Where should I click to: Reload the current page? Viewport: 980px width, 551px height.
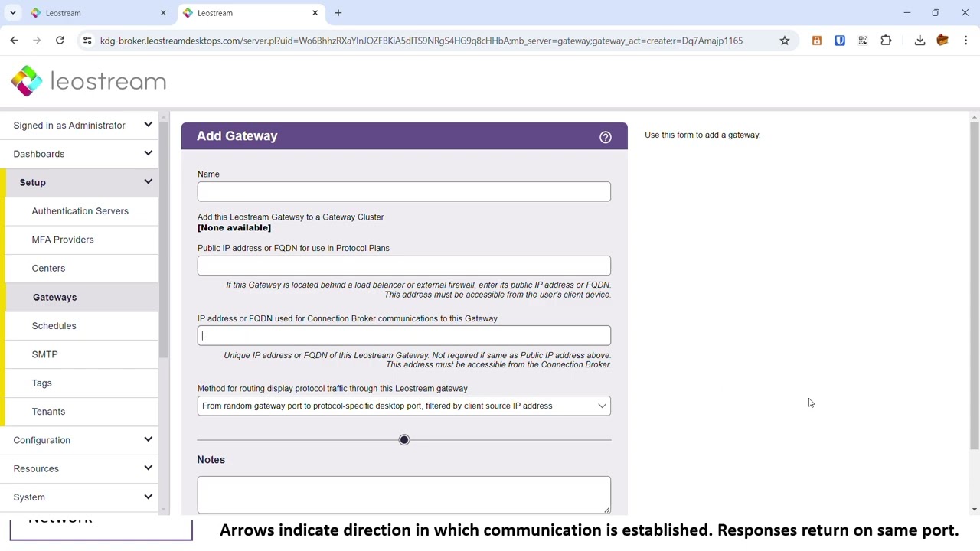pos(60,41)
